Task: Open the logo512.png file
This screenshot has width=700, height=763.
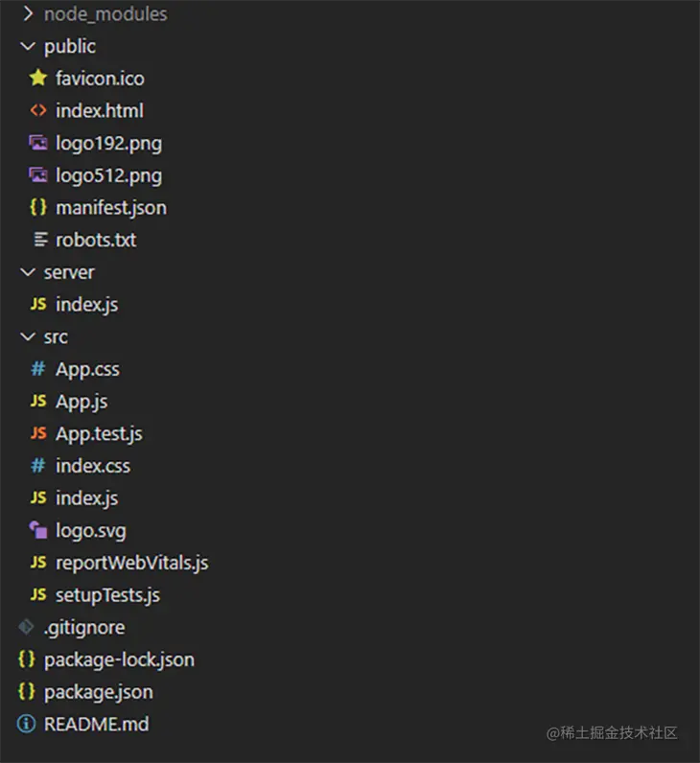Action: 108,176
